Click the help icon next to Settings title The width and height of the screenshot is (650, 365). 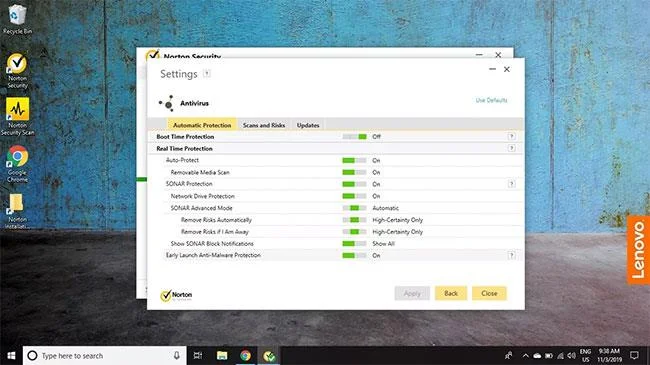[206, 74]
